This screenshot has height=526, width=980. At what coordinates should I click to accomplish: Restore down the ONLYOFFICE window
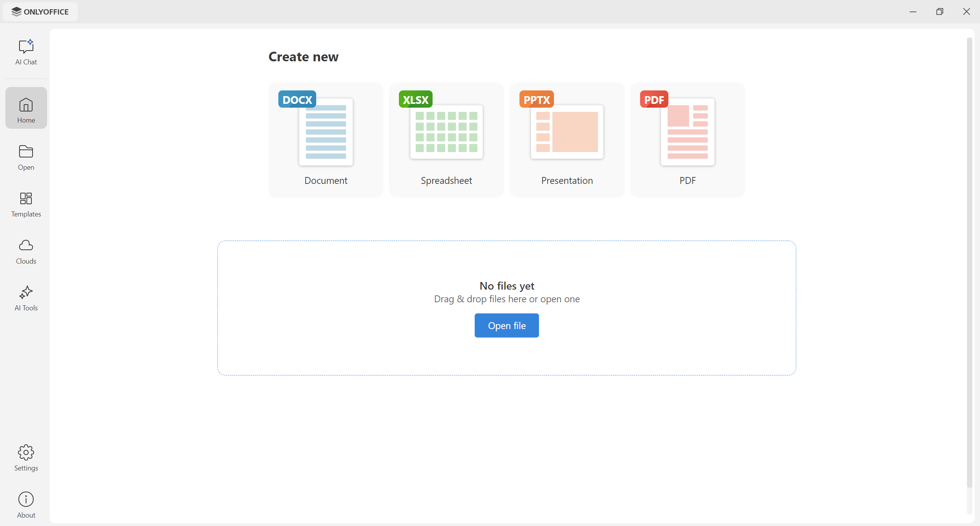click(940, 11)
